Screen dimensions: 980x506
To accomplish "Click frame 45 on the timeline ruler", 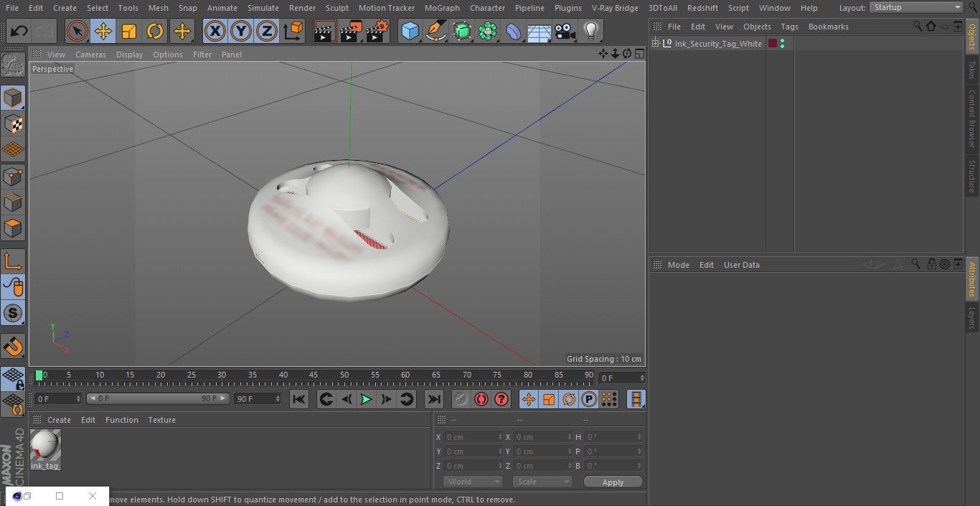I will [x=314, y=375].
